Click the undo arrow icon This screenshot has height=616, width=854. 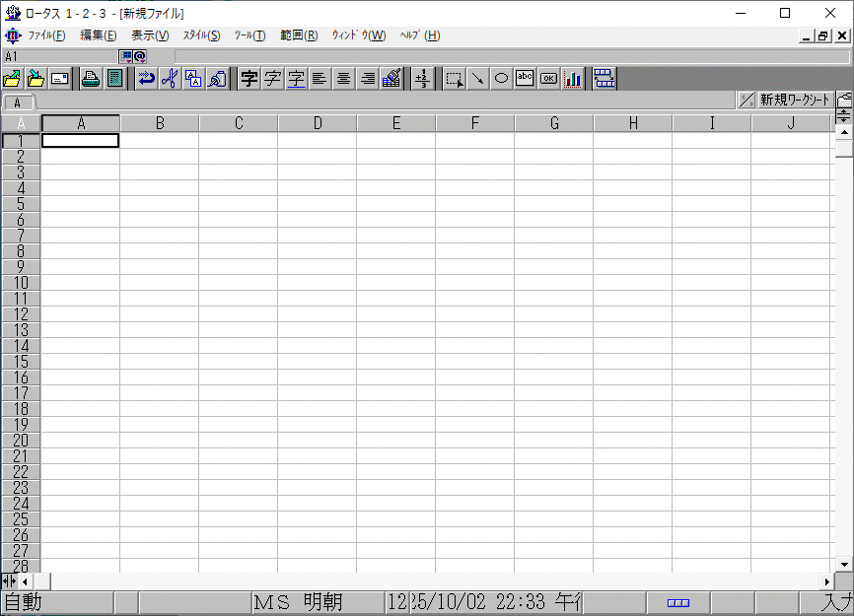pyautogui.click(x=146, y=79)
